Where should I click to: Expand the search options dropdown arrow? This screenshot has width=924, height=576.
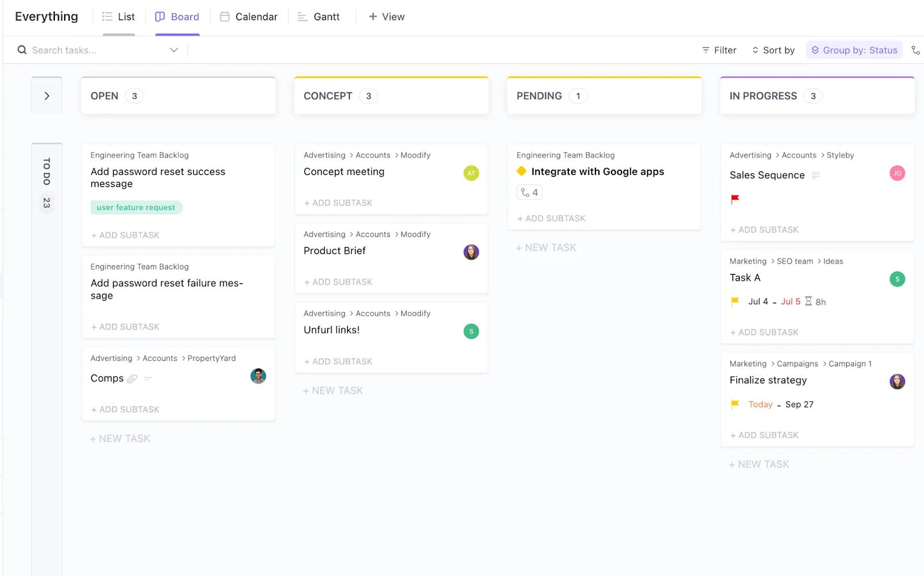[x=174, y=50]
